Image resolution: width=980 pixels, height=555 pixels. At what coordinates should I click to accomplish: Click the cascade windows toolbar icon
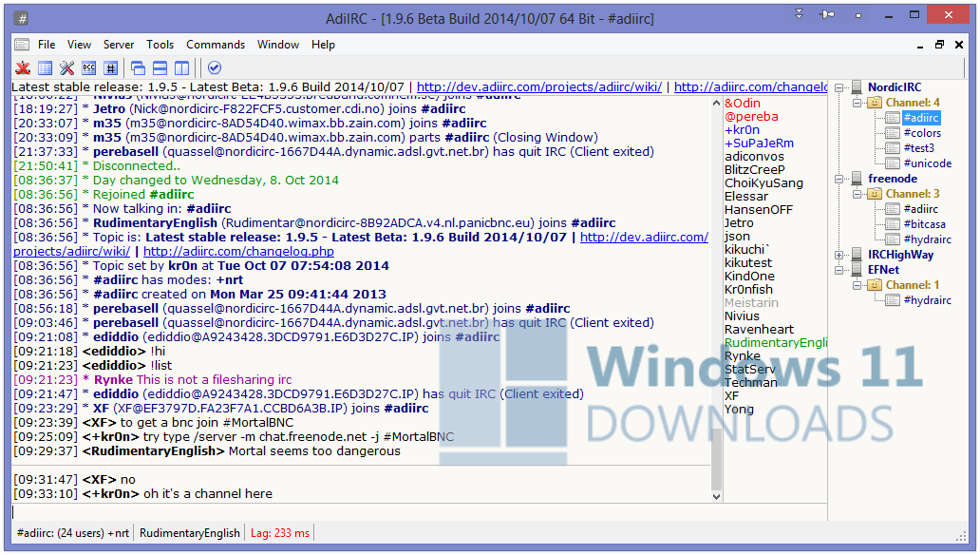tap(139, 67)
